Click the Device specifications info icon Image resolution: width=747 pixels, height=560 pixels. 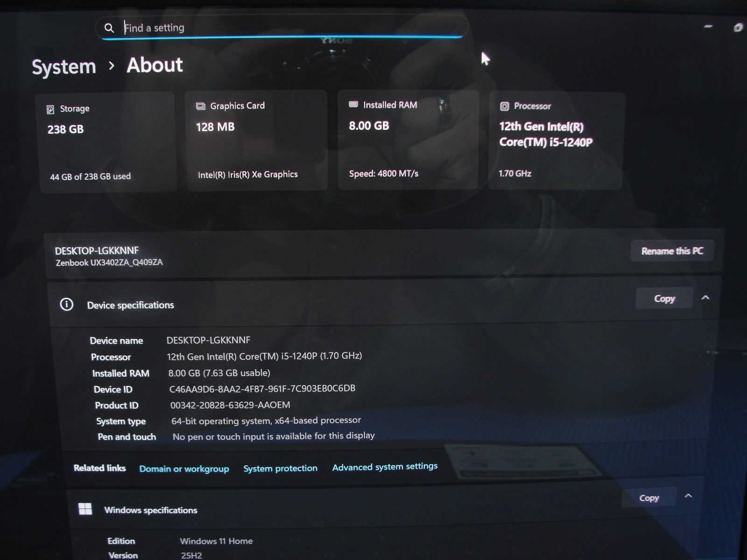pos(67,305)
